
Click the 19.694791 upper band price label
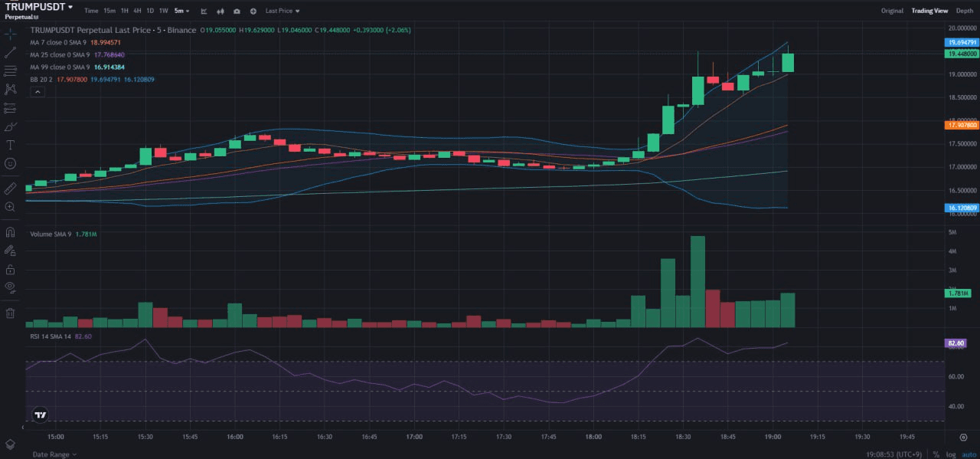click(962, 43)
